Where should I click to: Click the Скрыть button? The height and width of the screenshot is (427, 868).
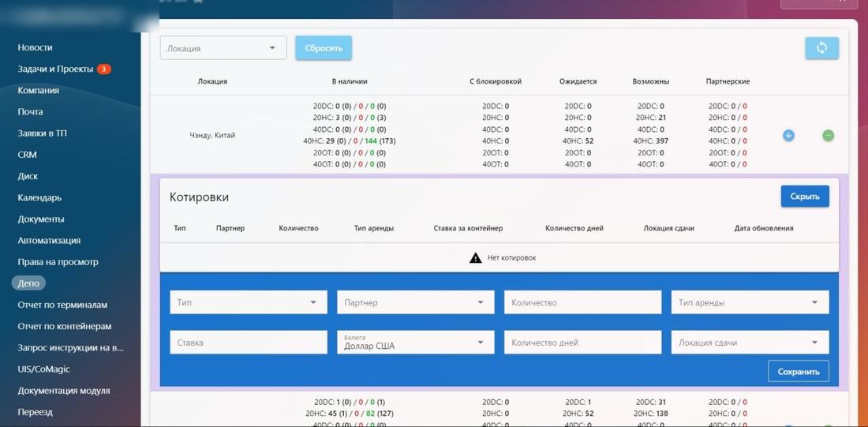pyautogui.click(x=805, y=196)
